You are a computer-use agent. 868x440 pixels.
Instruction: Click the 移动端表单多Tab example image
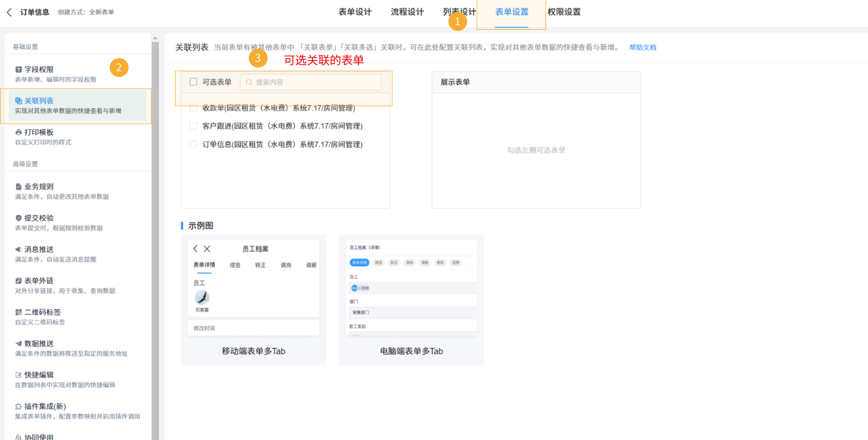(253, 288)
